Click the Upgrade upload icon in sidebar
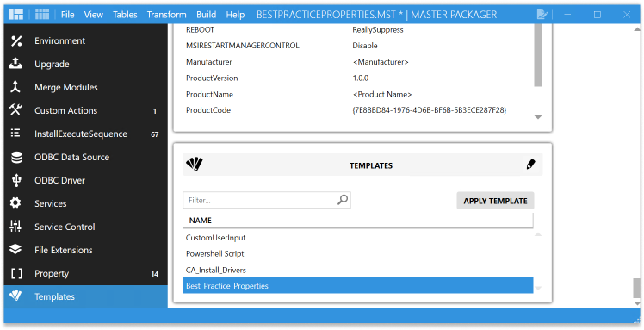The width and height of the screenshot is (644, 330). coord(15,64)
